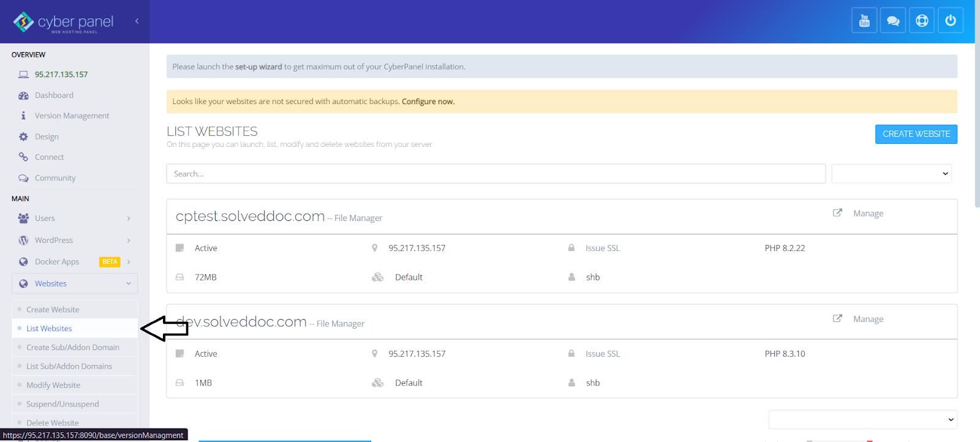Click the Configure now link

click(428, 102)
